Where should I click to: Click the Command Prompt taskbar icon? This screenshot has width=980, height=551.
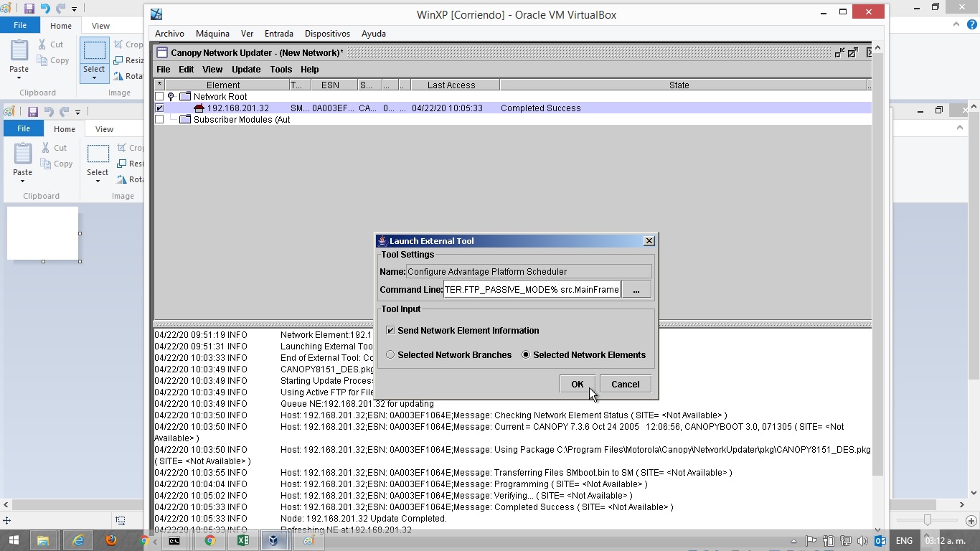pos(174,540)
